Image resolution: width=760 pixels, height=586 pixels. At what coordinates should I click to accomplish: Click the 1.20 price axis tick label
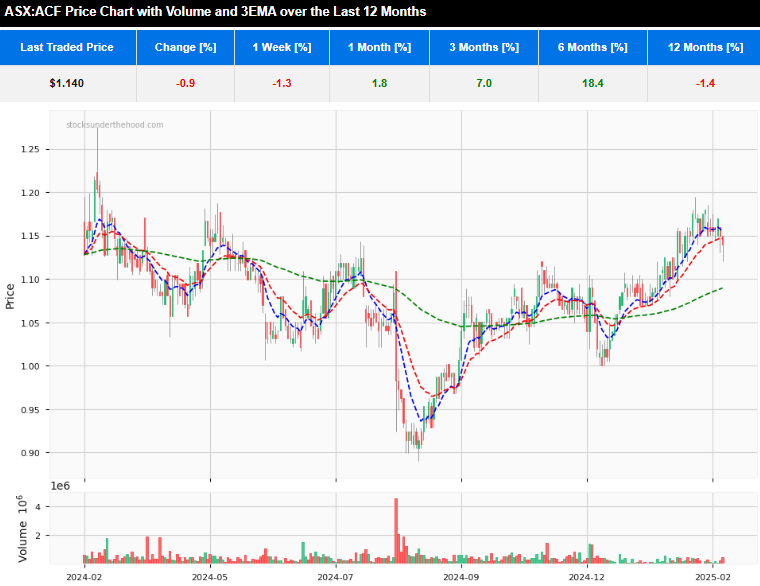coord(30,192)
